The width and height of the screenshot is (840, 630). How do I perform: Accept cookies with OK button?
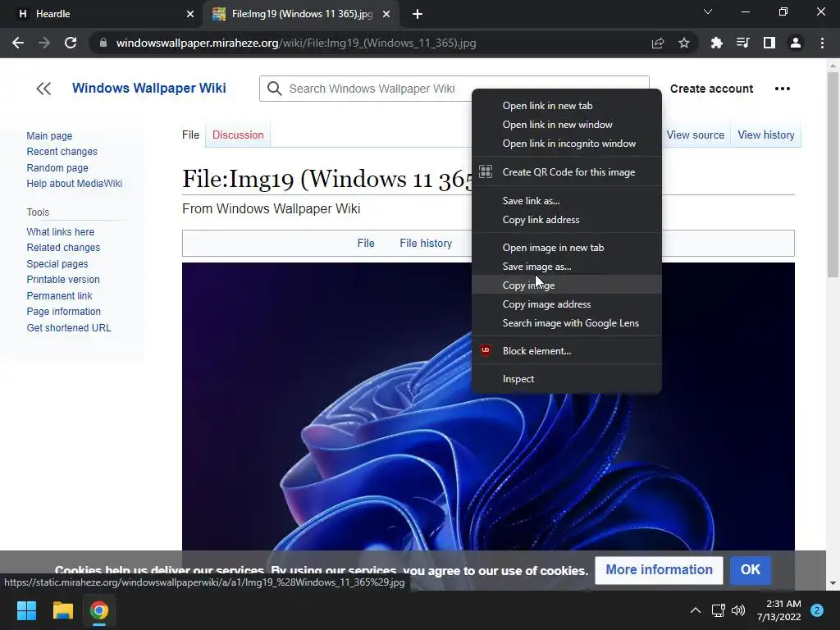(x=750, y=569)
